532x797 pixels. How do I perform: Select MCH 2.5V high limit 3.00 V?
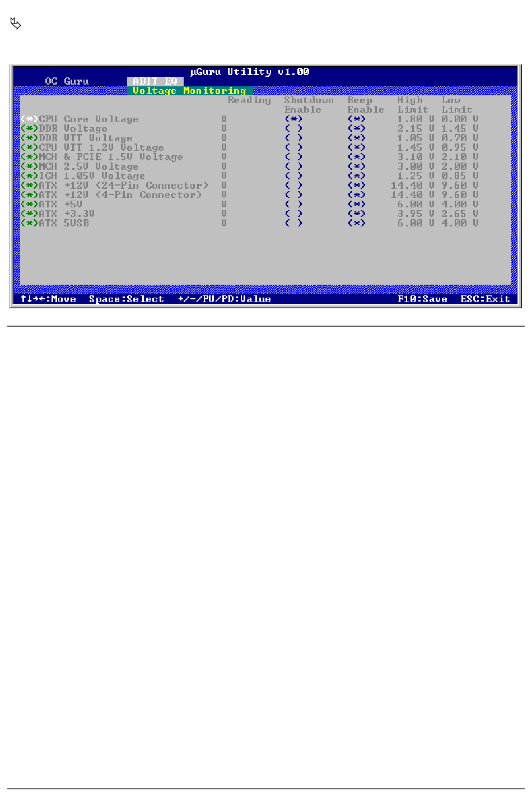tap(416, 166)
